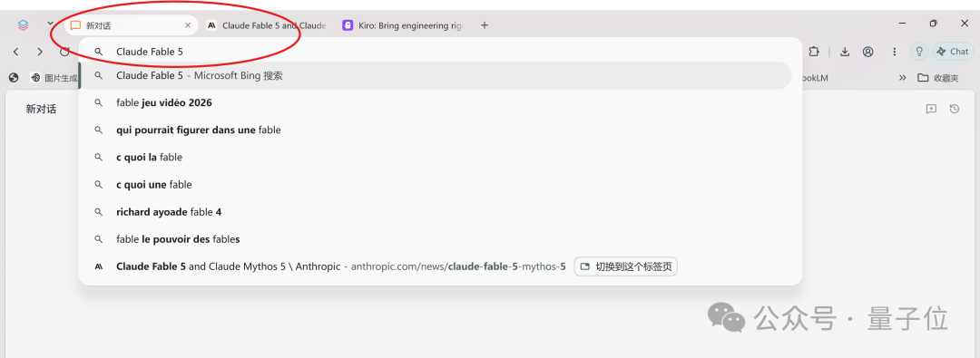Viewport: 980px width, 358px height.
Task: Open a new tab with plus button
Action: (485, 25)
